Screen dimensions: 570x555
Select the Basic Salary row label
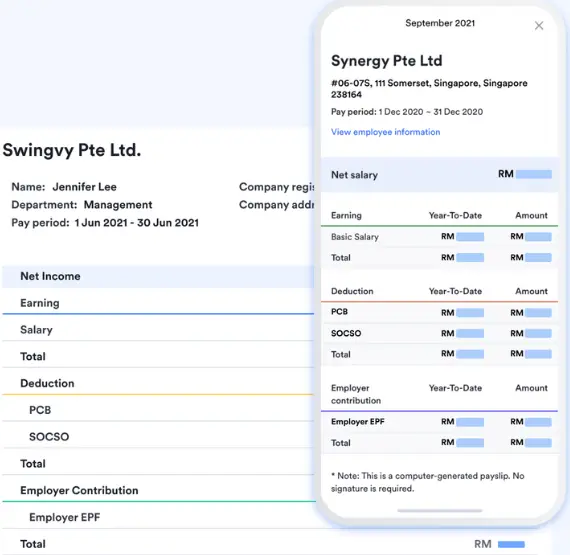tap(355, 237)
